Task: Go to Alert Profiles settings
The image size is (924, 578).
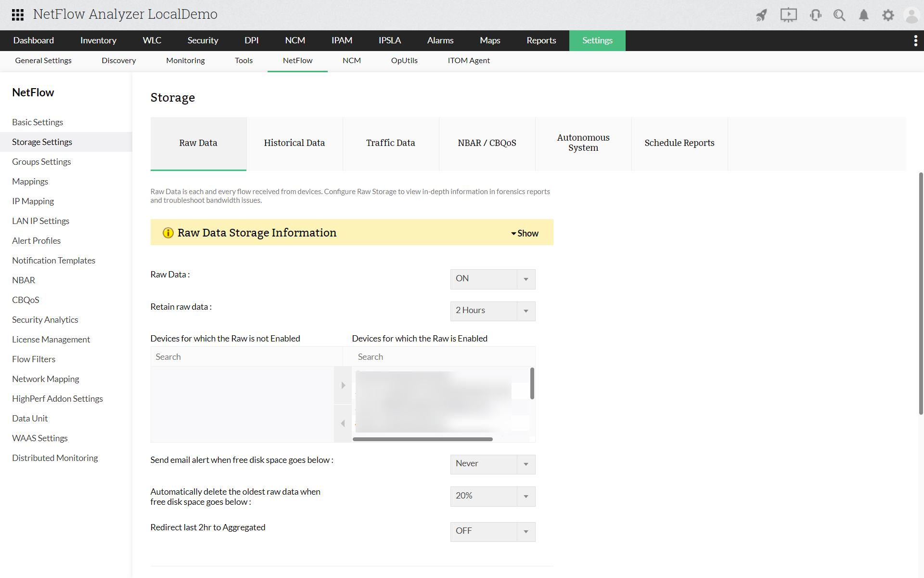Action: (x=37, y=241)
